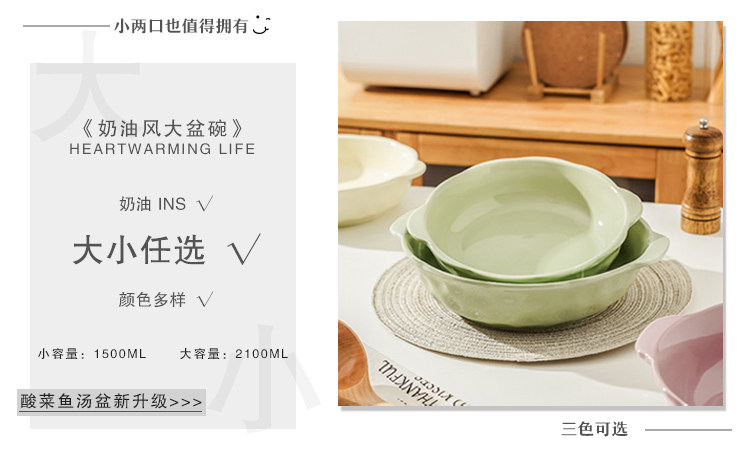The height and width of the screenshot is (450, 750).
Task: Select the 《奶油风大盆碗》 product title
Action: coord(162,128)
